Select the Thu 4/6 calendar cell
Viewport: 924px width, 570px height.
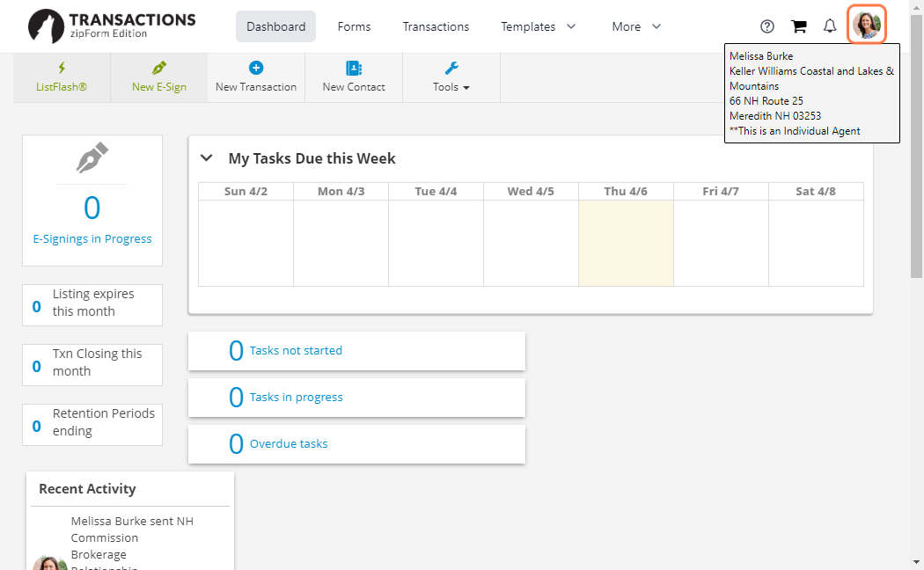[626, 243]
